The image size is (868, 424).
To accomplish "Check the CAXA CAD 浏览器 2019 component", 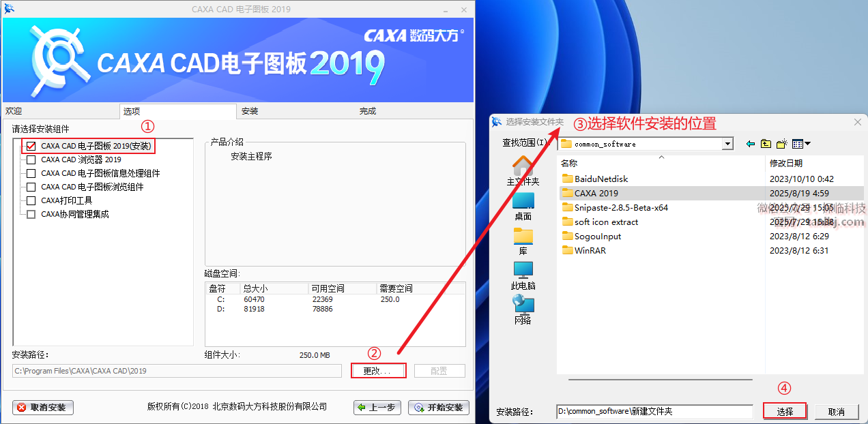I will point(31,160).
